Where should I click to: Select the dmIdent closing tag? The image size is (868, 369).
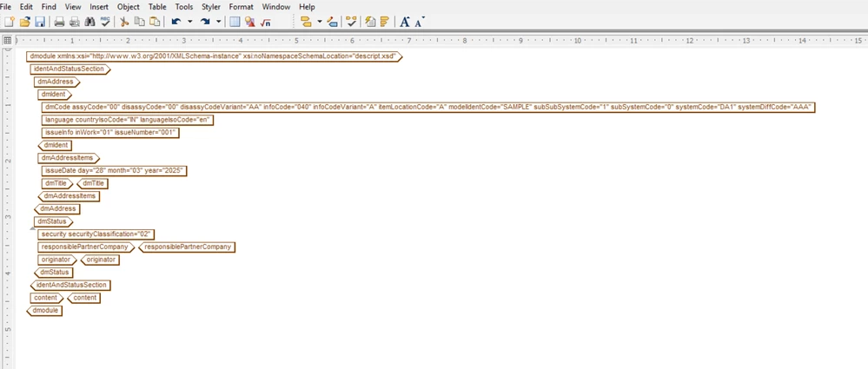[54, 146]
